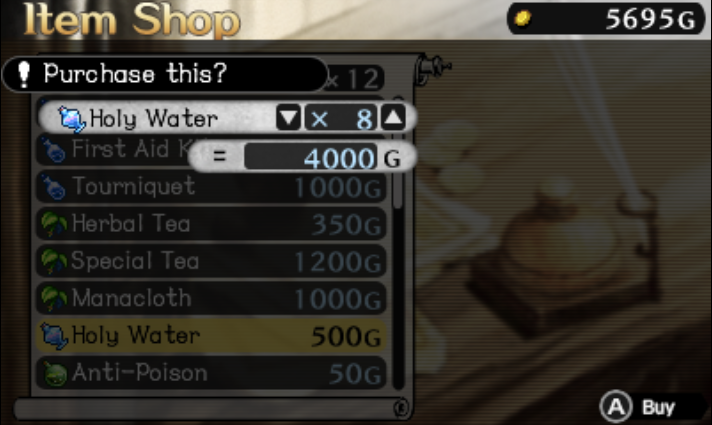Decrease Holy Water quantity with down arrow
This screenshot has width=712, height=425.
[x=288, y=118]
